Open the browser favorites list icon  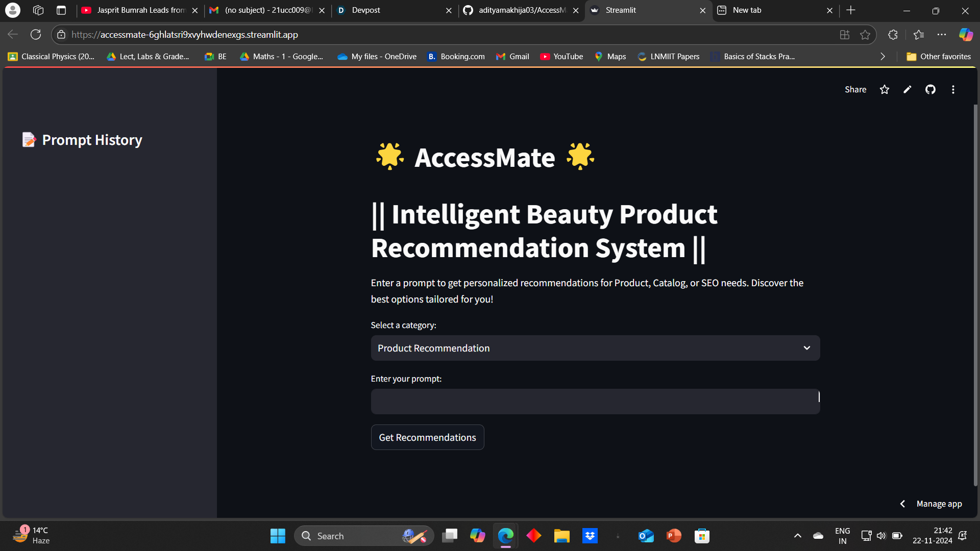click(919, 35)
